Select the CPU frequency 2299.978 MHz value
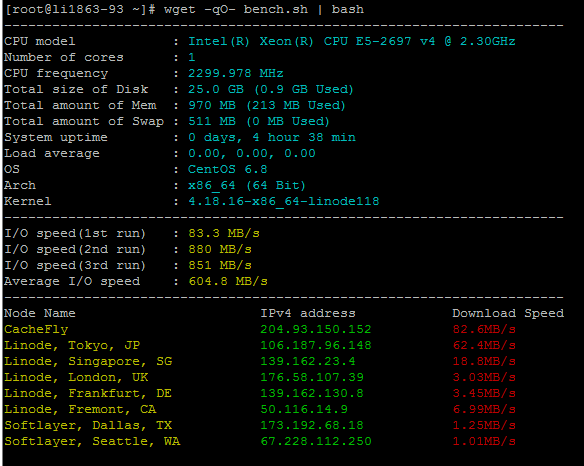The width and height of the screenshot is (584, 466). [x=236, y=73]
